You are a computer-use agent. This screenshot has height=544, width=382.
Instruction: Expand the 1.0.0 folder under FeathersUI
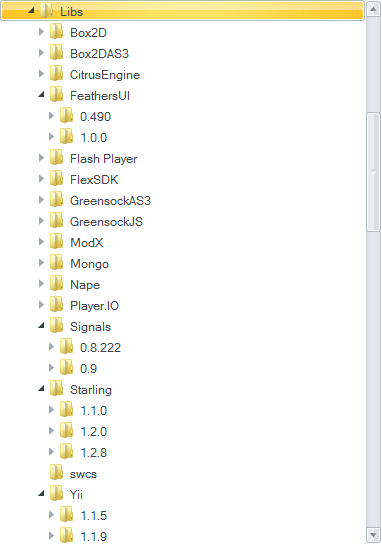51,137
